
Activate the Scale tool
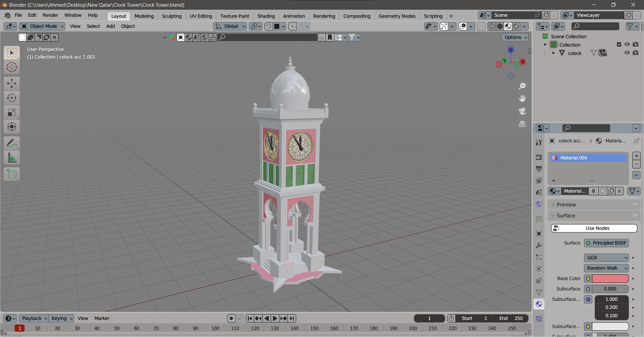(x=12, y=112)
